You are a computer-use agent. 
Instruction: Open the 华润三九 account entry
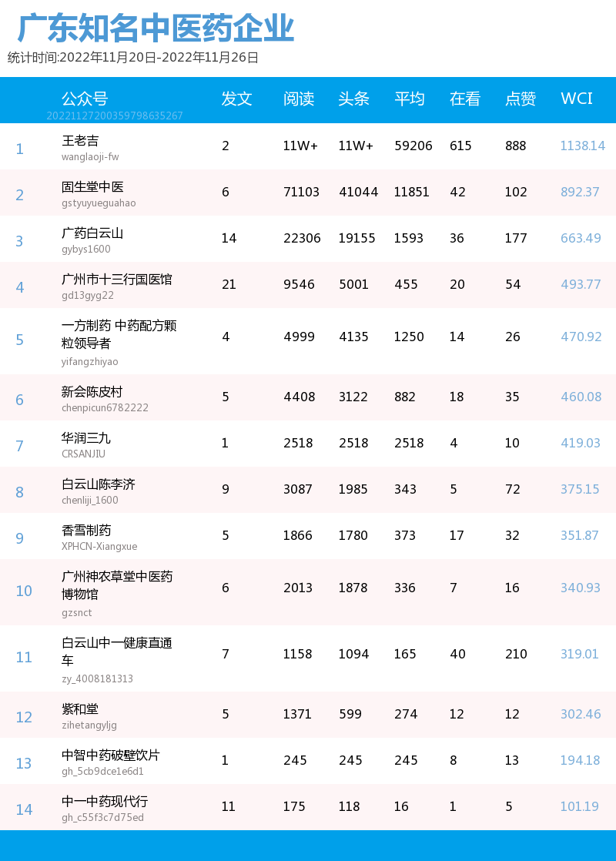[81, 437]
